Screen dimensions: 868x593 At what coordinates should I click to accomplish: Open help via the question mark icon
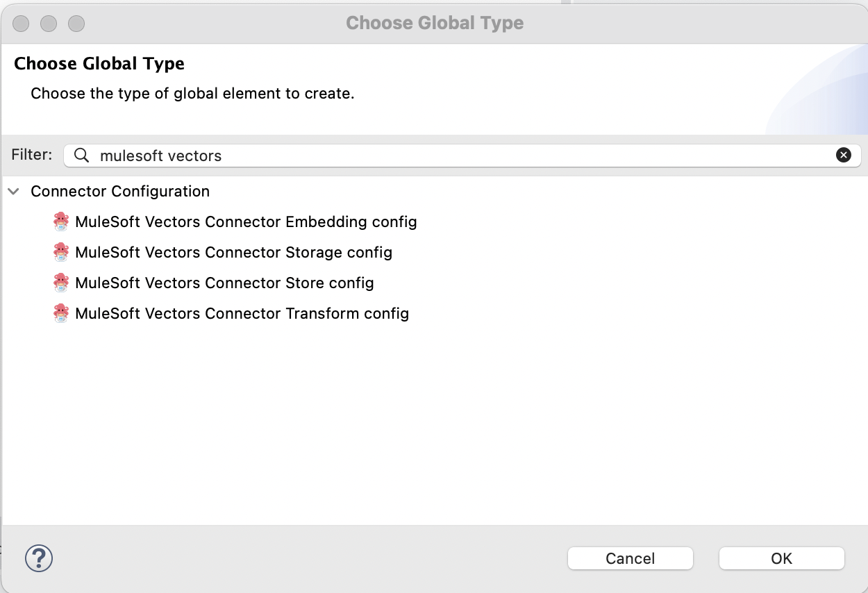(x=39, y=558)
